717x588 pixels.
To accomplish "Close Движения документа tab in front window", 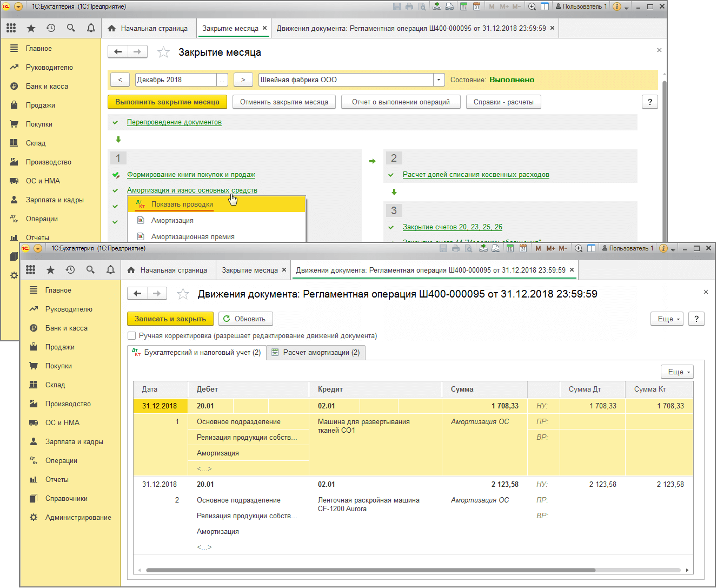I will coord(572,270).
